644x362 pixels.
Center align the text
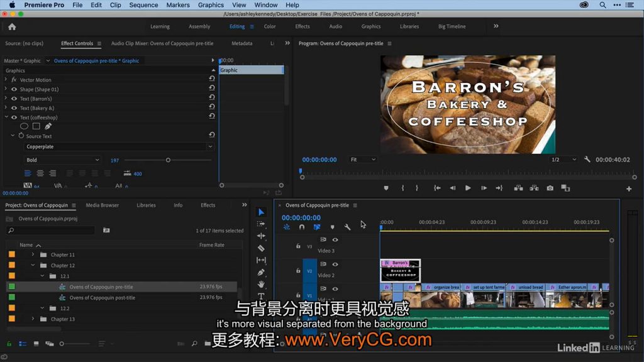40,173
